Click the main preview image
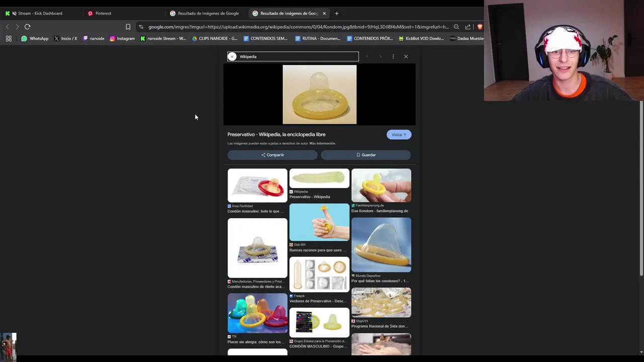Screen dimensions: 644x362 pyautogui.click(x=319, y=95)
